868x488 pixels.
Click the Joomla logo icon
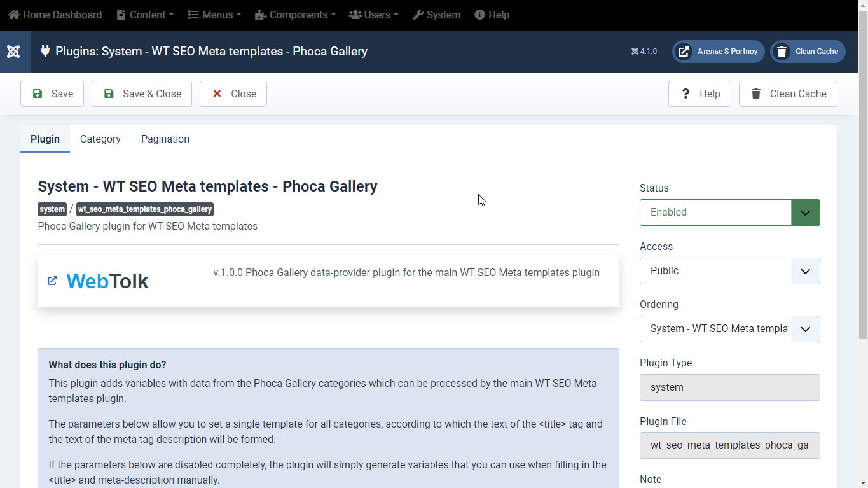pyautogui.click(x=13, y=52)
